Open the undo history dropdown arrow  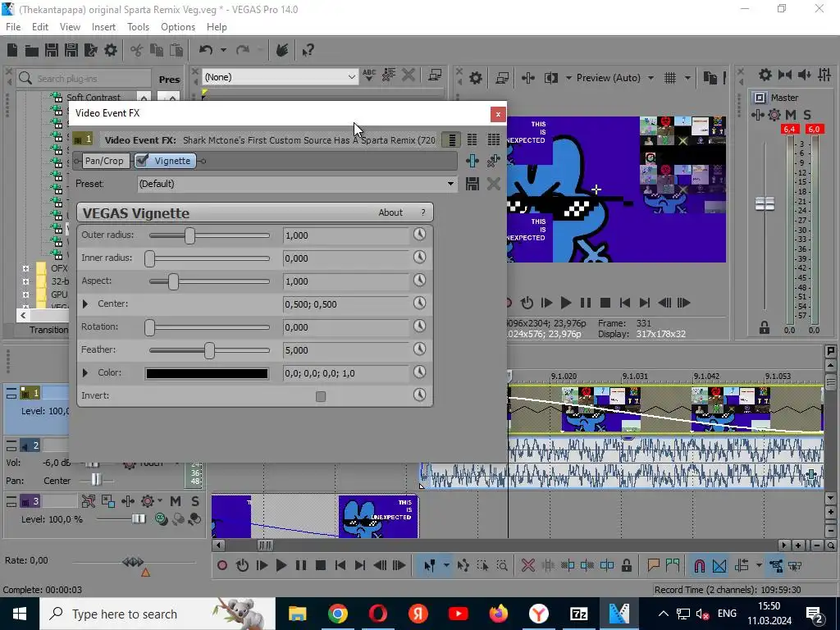(x=223, y=50)
